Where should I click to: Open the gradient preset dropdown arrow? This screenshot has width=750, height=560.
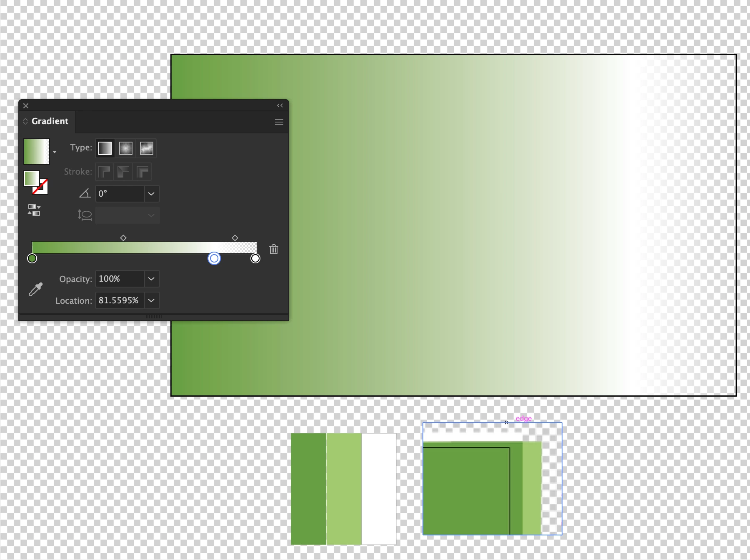click(x=55, y=152)
